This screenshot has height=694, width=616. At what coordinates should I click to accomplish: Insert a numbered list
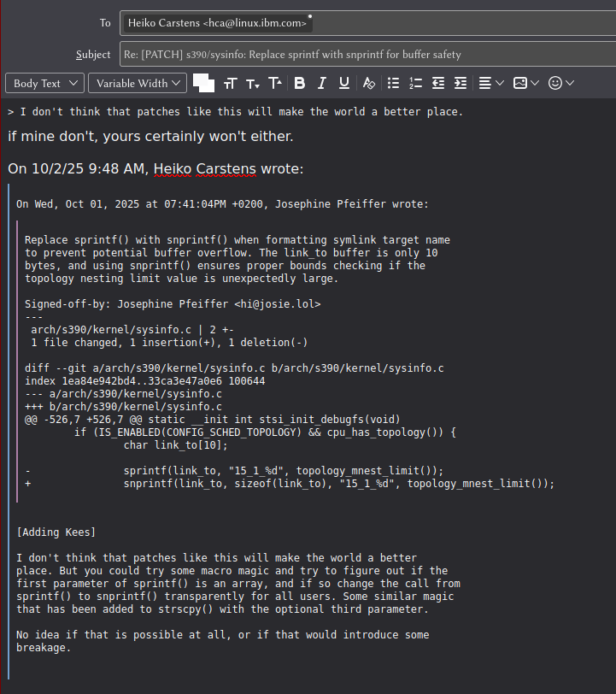point(415,83)
